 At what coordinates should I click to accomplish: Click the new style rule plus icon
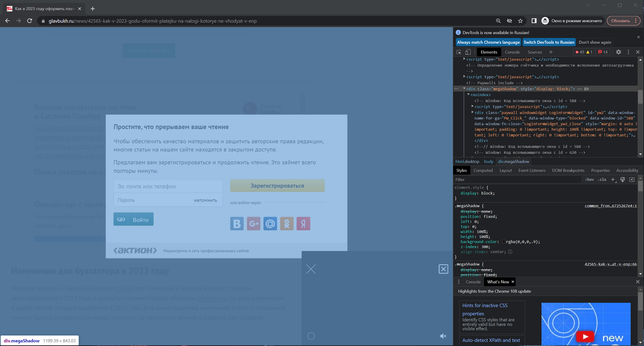(613, 180)
